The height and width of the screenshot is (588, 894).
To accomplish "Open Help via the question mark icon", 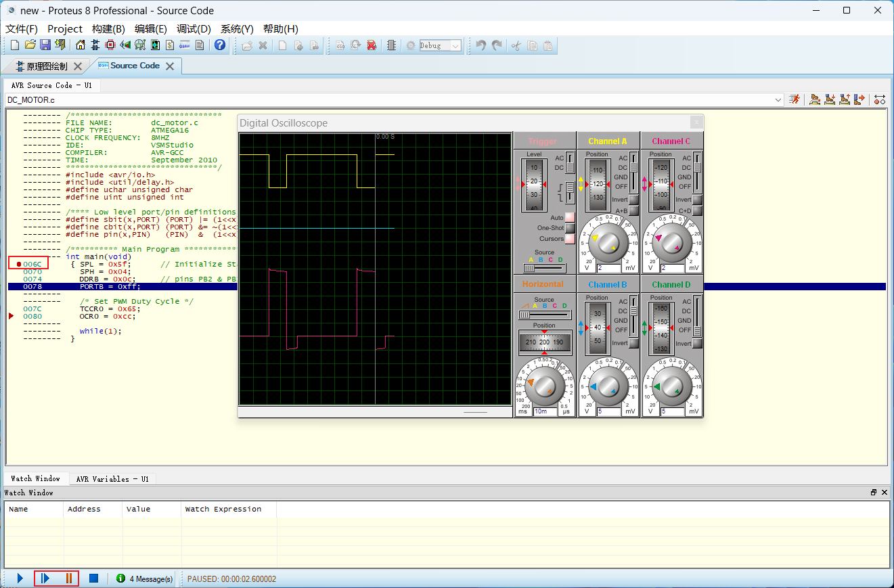I will tap(219, 45).
